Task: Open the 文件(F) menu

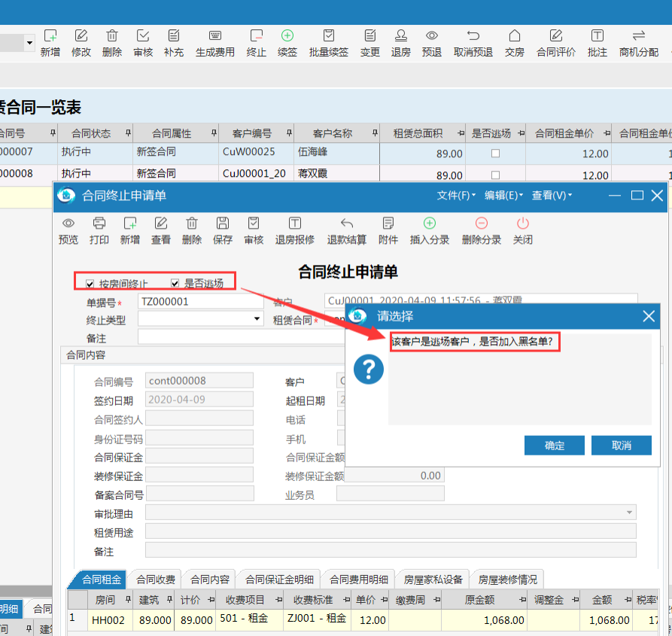Action: pos(456,196)
